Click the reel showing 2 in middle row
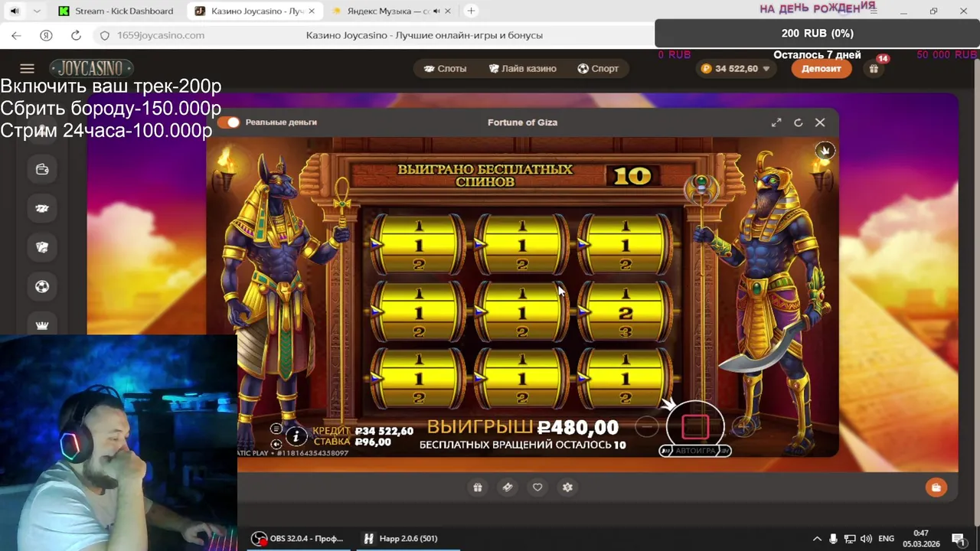 click(x=625, y=312)
